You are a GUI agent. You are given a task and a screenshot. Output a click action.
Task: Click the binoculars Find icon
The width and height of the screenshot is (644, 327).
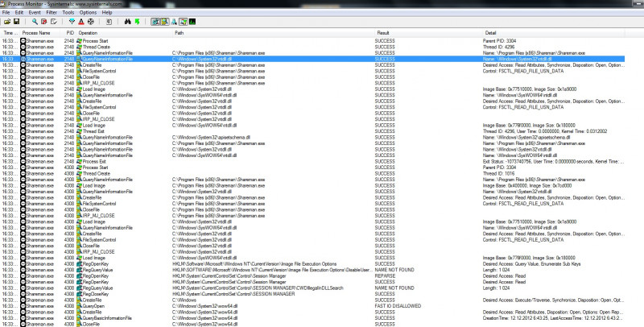tap(127, 22)
